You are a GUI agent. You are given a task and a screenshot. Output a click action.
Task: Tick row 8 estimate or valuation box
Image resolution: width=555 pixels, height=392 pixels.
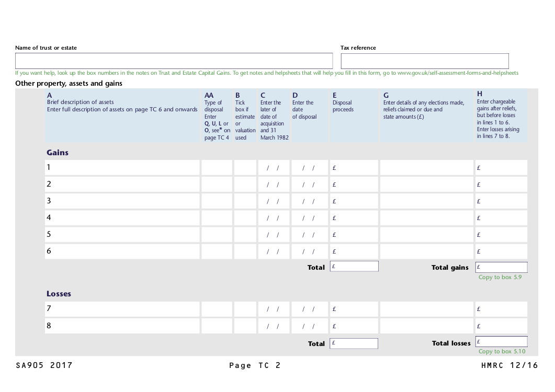245,326
